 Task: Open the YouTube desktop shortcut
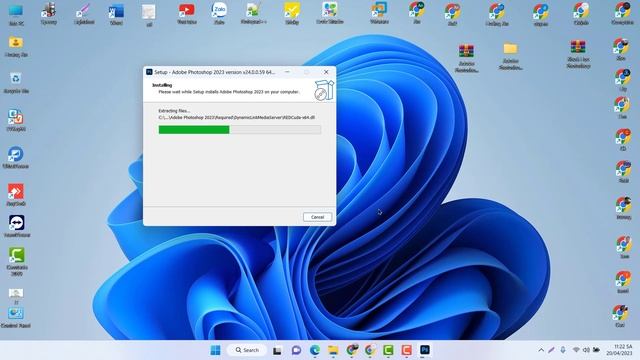click(x=187, y=13)
